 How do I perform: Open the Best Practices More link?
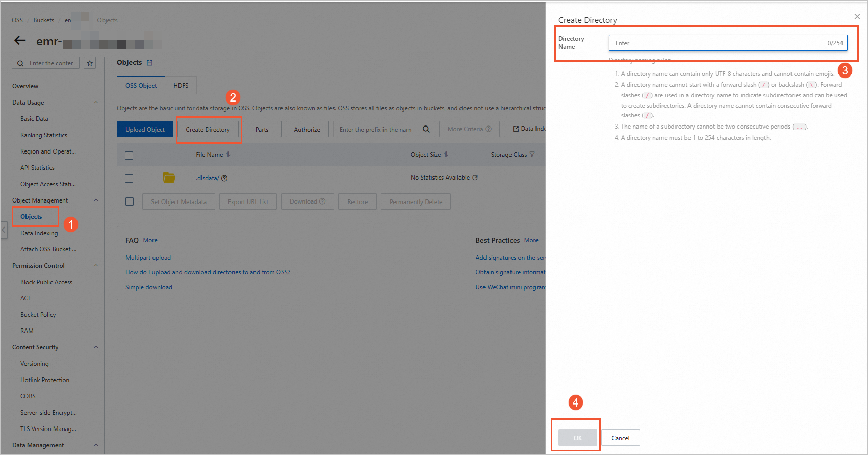click(531, 240)
